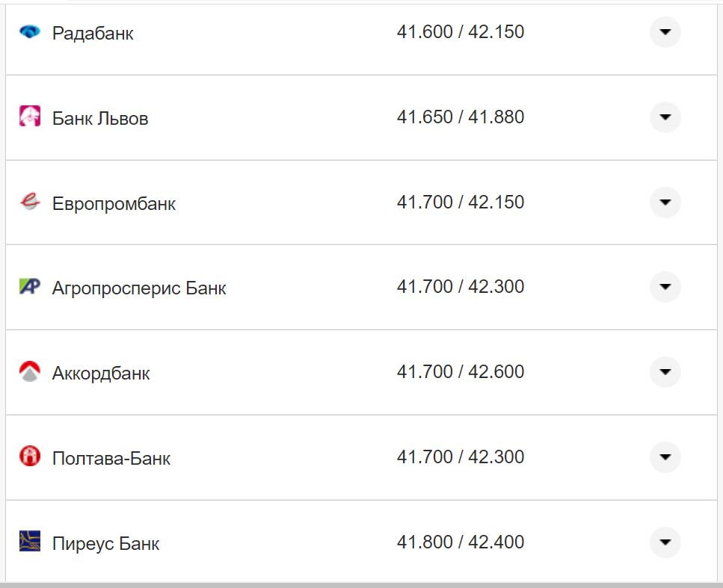Expand the Полтава-Банк row arrow
The image size is (723, 588).
(x=665, y=457)
